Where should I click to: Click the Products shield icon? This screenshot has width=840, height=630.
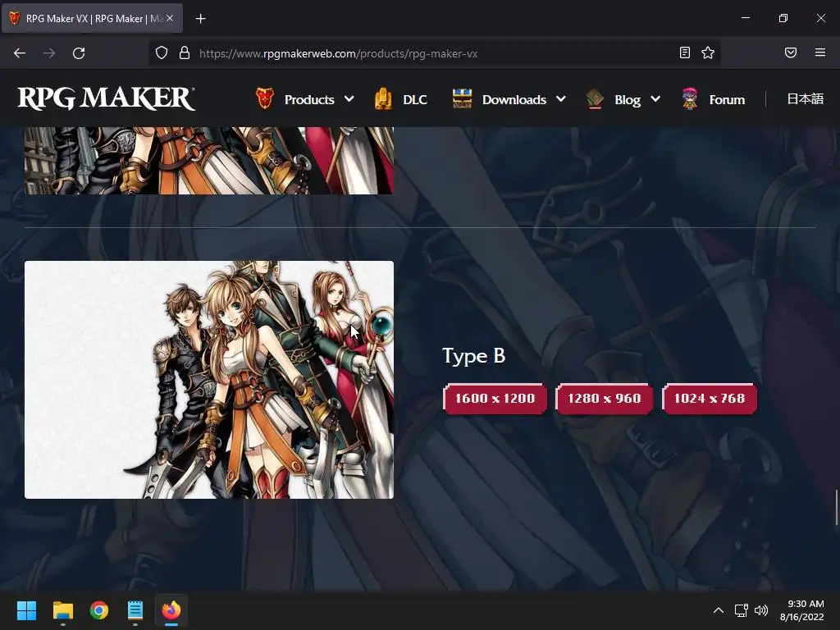(265, 98)
